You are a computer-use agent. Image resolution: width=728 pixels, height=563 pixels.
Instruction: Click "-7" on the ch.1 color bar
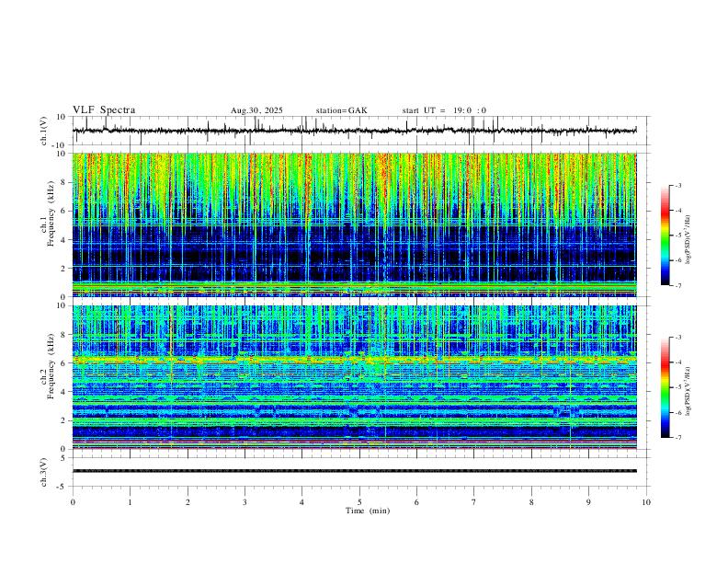pos(678,285)
